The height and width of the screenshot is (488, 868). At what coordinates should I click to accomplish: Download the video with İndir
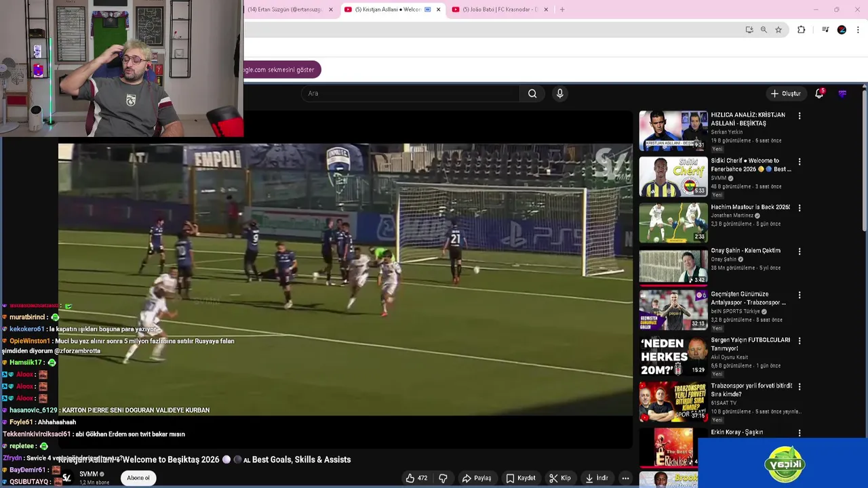tap(597, 478)
